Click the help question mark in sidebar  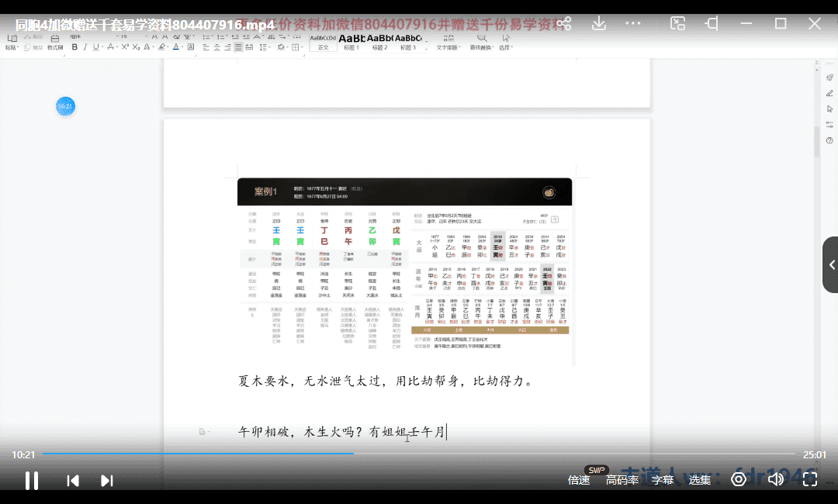829,140
